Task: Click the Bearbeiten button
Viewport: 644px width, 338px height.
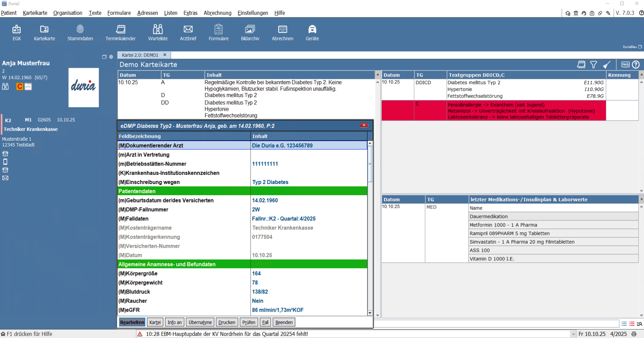Action: pyautogui.click(x=132, y=322)
